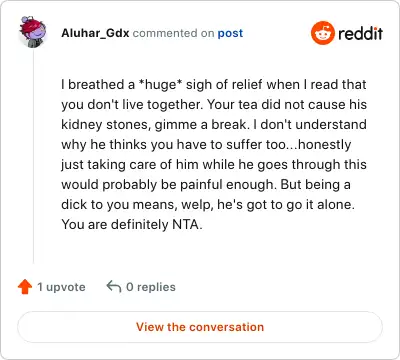400x360 pixels.
Task: Click the orange upvote arrow icon
Action: (25, 287)
